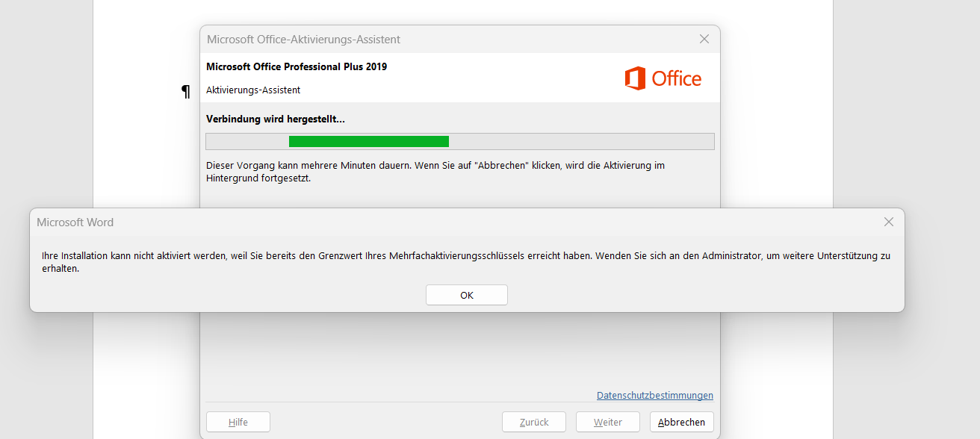Close the Office-Aktivierungs-Assistent window
Viewport: 980px width, 439px height.
point(704,39)
